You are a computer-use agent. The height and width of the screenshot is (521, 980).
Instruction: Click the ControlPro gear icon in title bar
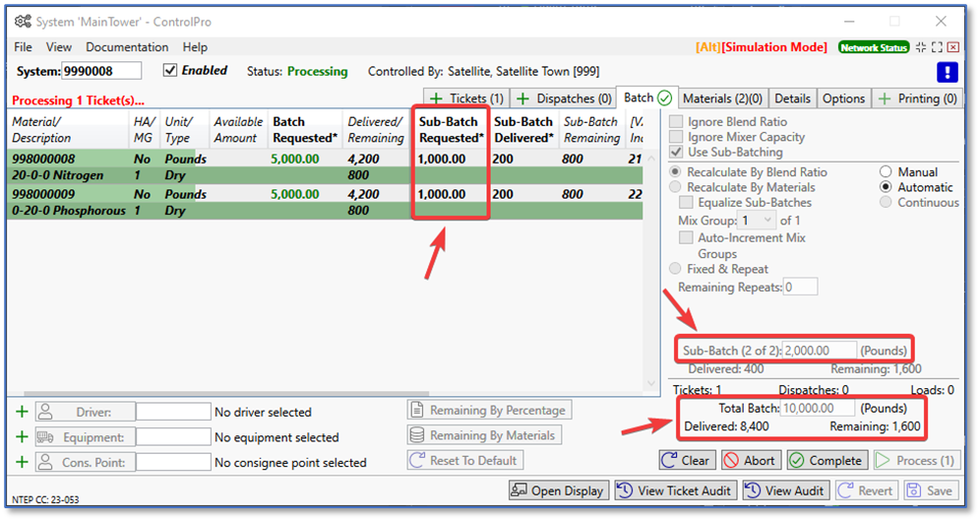[22, 22]
